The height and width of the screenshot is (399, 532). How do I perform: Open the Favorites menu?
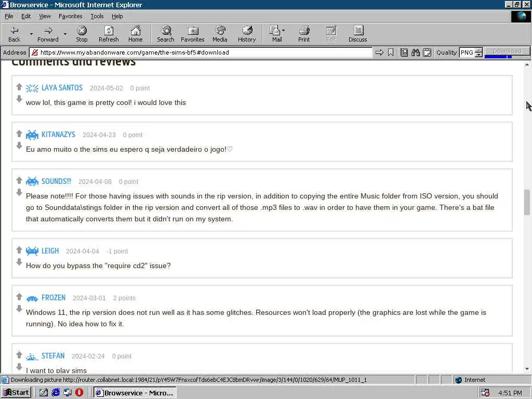(70, 16)
